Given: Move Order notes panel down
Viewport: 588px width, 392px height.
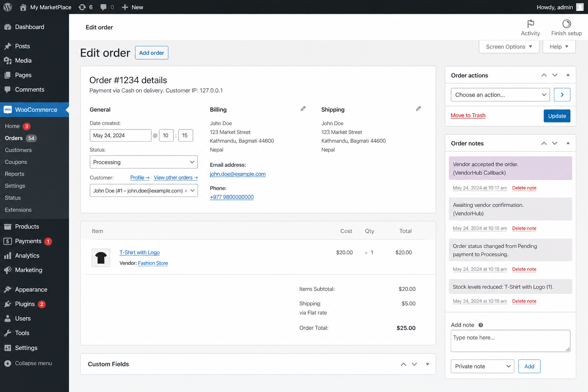Looking at the screenshot, I should (555, 143).
